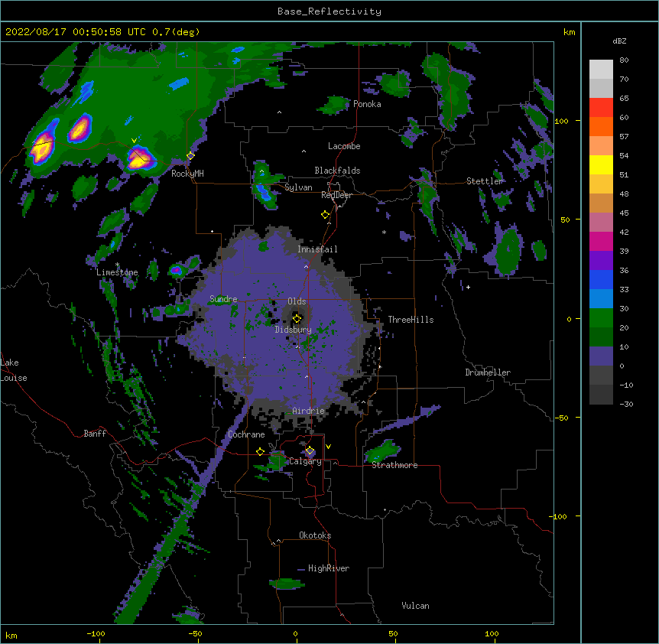The width and height of the screenshot is (659, 644).
Task: Pick the salmon 54–57 dBZ swatch
Action: 601,146
